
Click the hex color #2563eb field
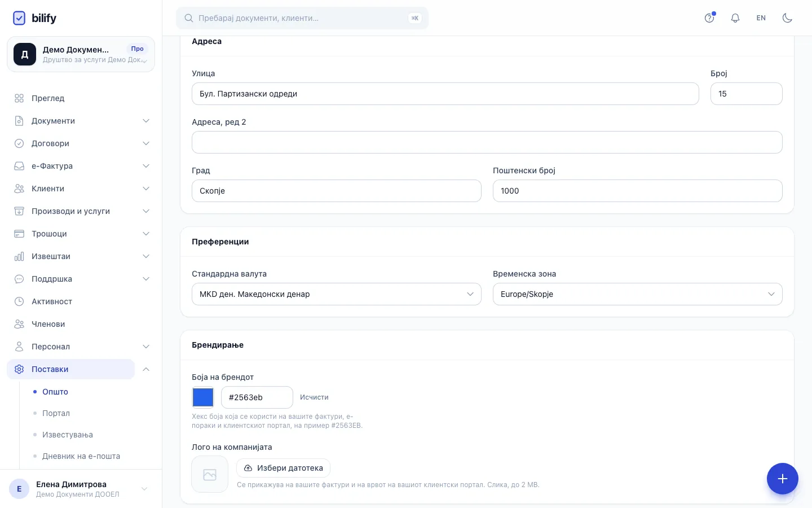(257, 397)
